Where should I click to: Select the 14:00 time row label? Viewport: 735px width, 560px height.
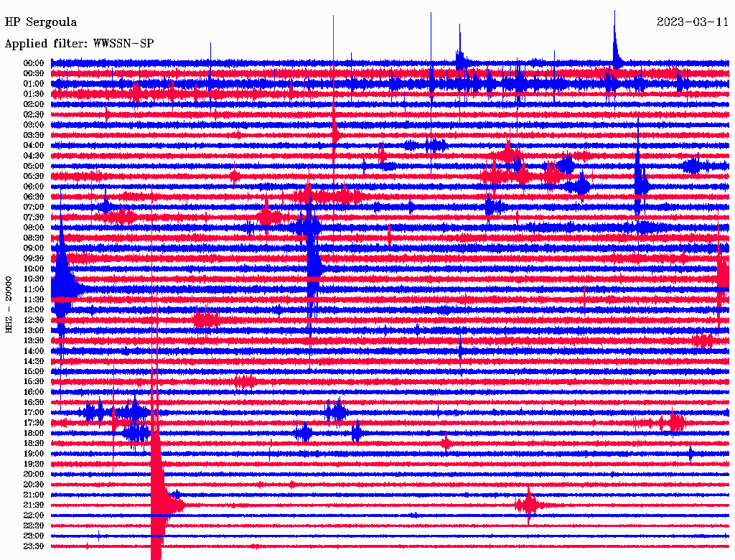click(34, 351)
